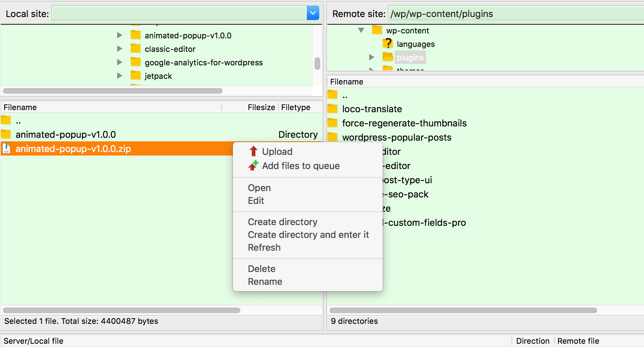Image resolution: width=644 pixels, height=348 pixels.
Task: Expand the plugins folder in remote tree
Action: click(372, 57)
